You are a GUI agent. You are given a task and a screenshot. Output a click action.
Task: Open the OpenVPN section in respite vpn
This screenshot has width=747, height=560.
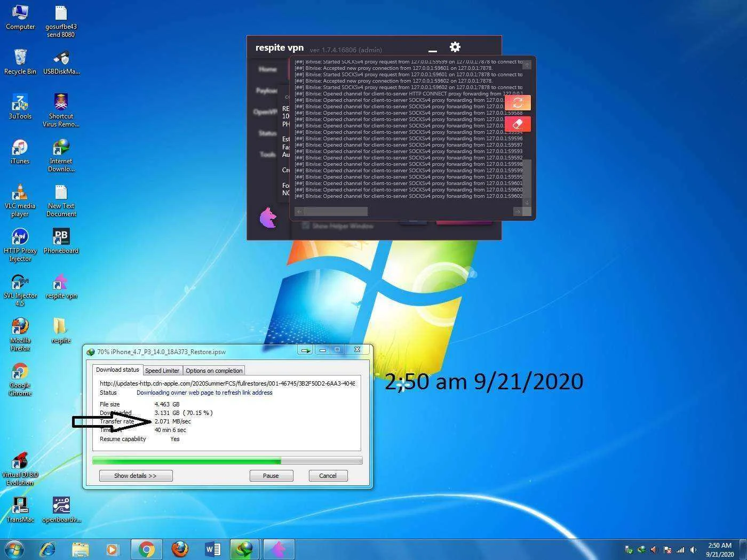point(265,112)
